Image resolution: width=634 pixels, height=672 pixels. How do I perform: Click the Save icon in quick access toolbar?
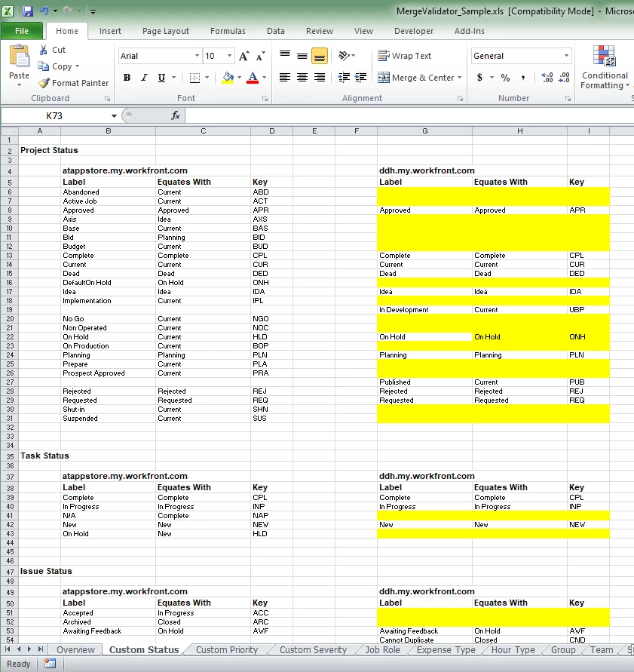pyautogui.click(x=28, y=11)
